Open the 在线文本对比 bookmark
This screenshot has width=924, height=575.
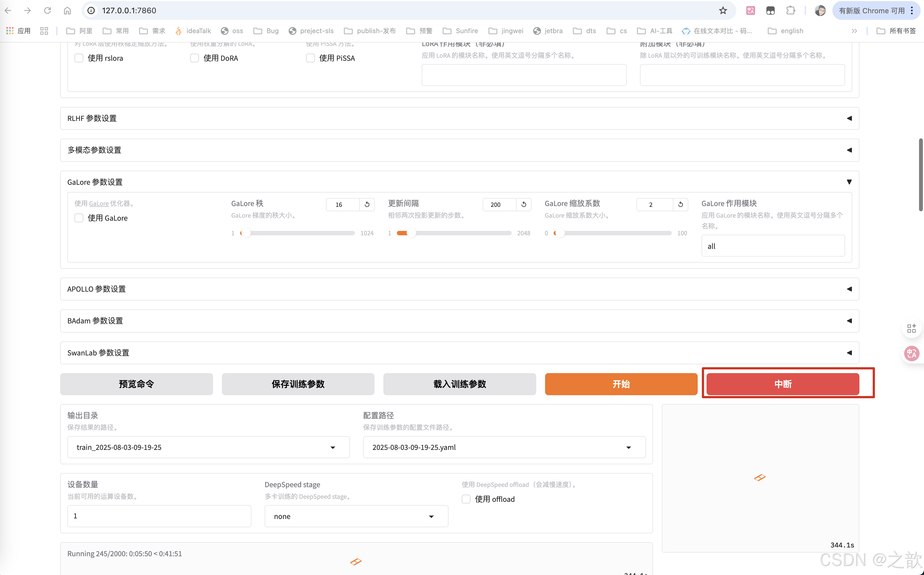pyautogui.click(x=717, y=31)
